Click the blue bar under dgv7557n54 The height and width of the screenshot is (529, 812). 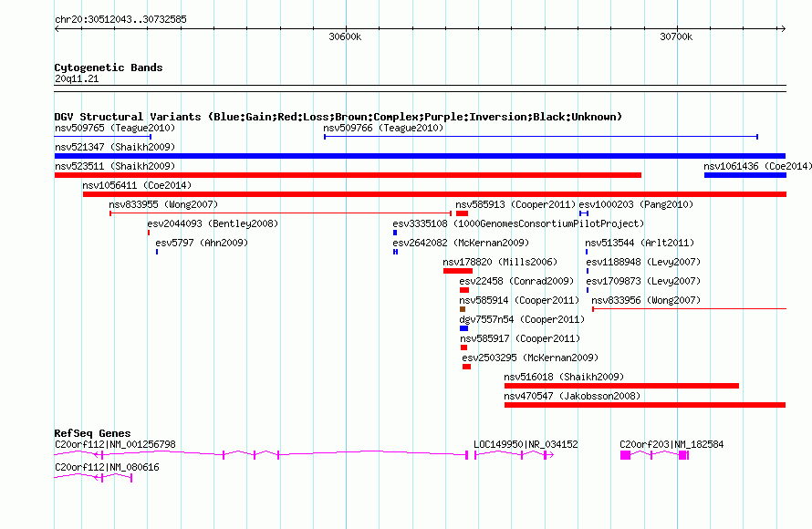click(464, 328)
